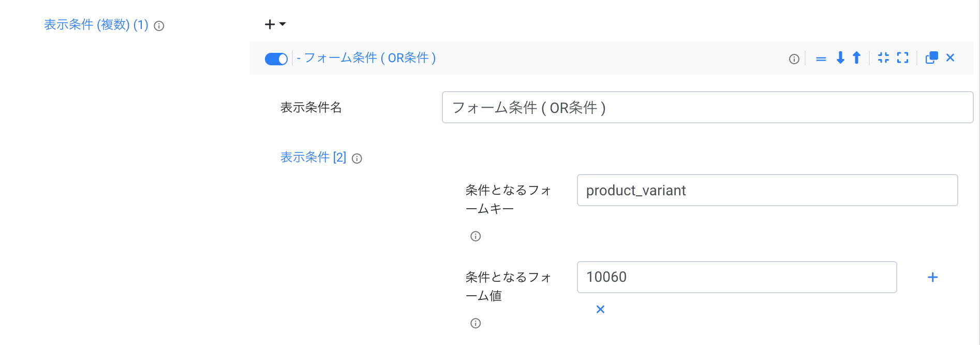980x345 pixels.
Task: Show info under 条件となるフォームキー label
Action: [476, 236]
